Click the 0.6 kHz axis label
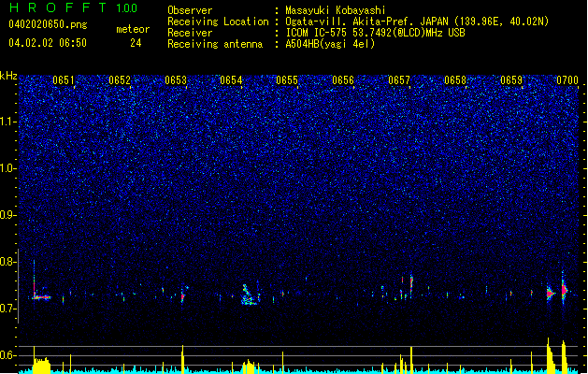The height and width of the screenshot is (374, 588). 8,355
